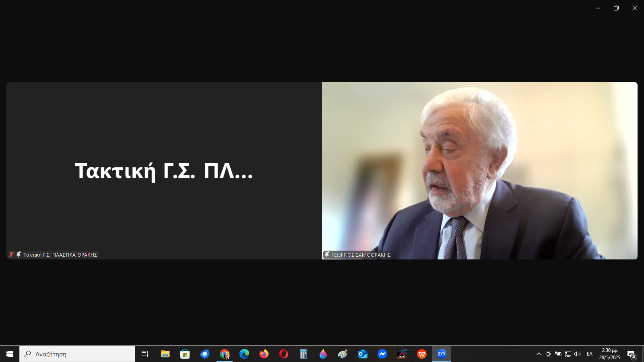Click the Meet Now camera tray icon
This screenshot has width=644, height=362.
(x=549, y=354)
